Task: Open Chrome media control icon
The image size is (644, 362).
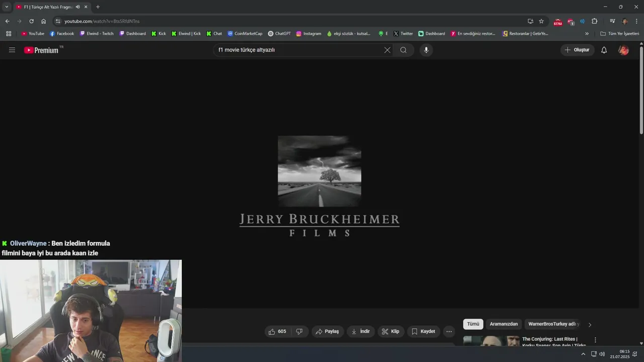Action: [x=612, y=21]
